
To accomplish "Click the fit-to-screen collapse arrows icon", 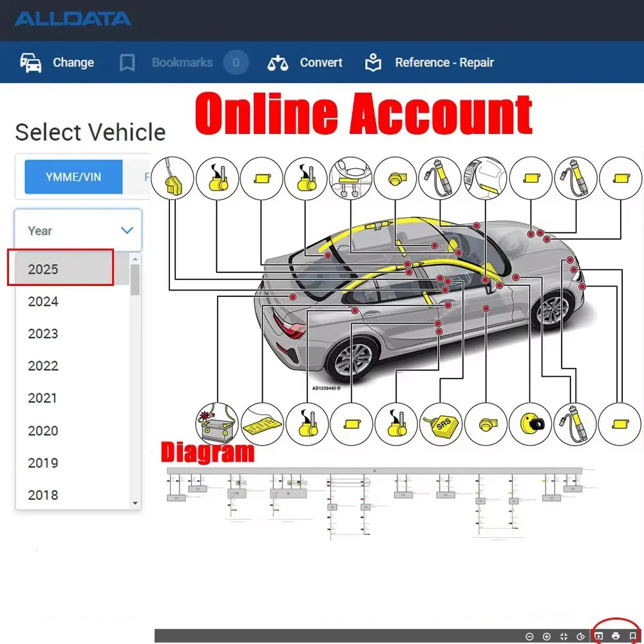I will (x=564, y=636).
